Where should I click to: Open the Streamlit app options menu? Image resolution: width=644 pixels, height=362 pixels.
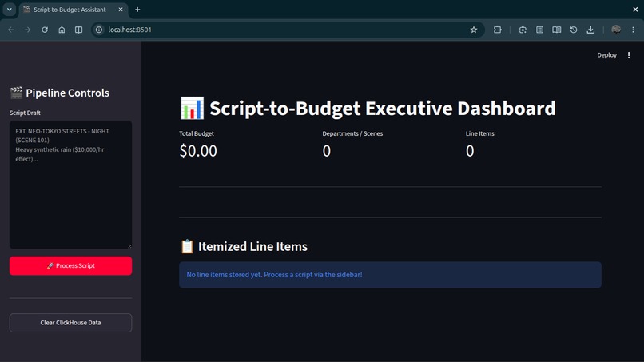pos(629,55)
